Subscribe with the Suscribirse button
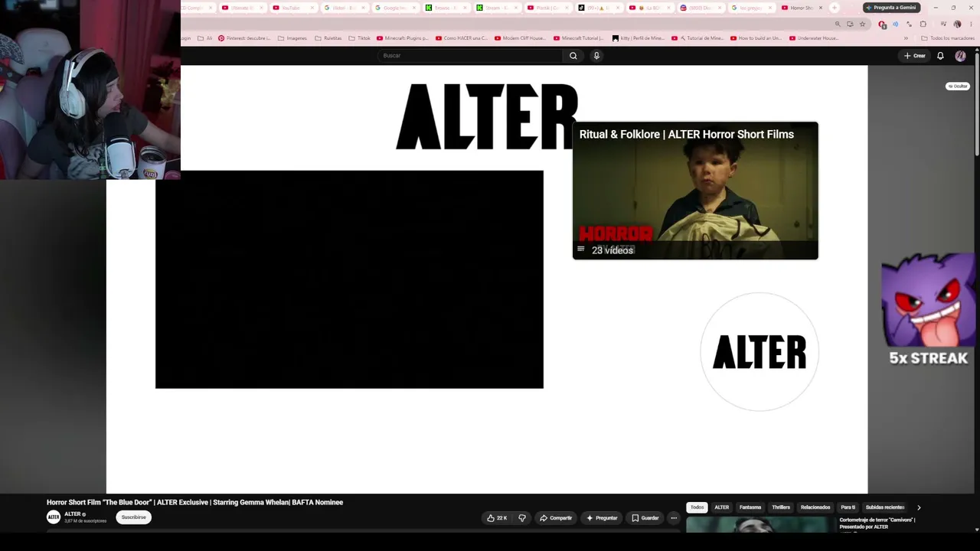 133,517
